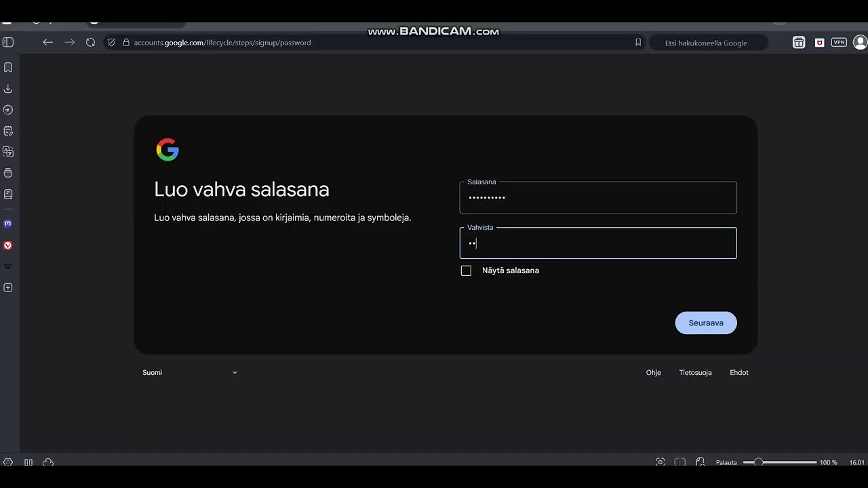Click the status bar clock 16.01
The height and width of the screenshot is (488, 868).
[x=856, y=462]
